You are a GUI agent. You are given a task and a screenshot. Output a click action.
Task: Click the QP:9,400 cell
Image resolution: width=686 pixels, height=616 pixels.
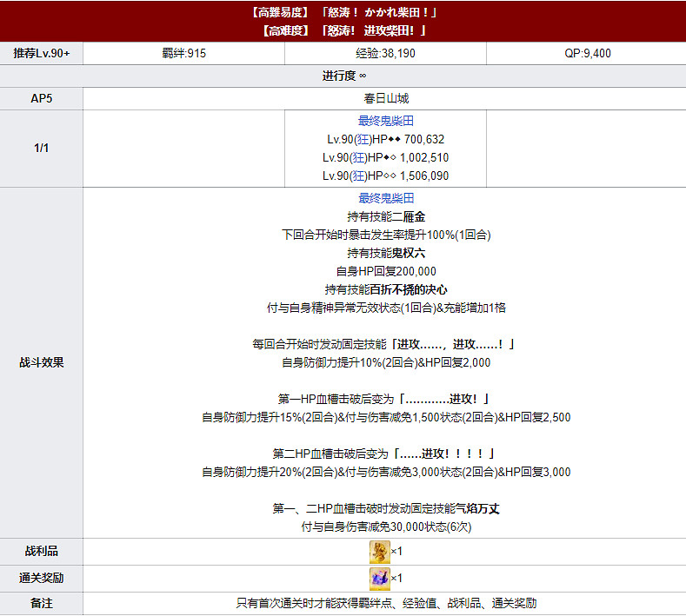[586, 53]
